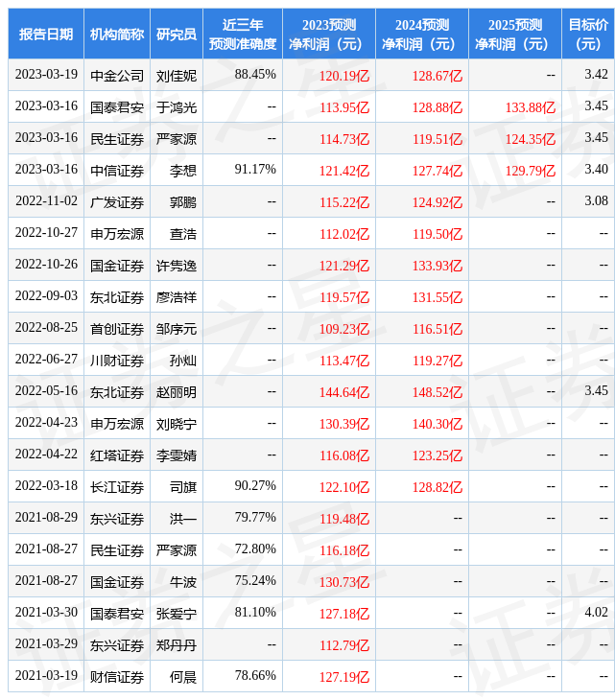Click the profit value 128.67亿
This screenshot has height=700, width=615.
point(438,76)
